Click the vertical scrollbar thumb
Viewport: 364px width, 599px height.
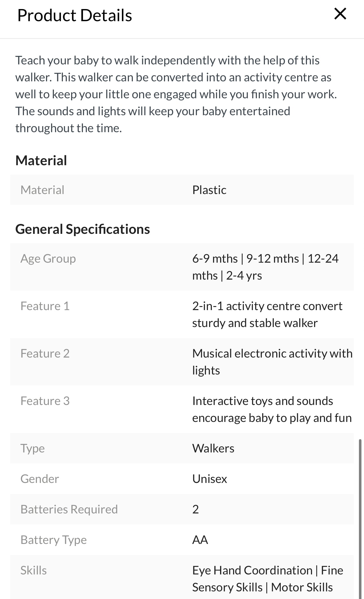coord(360,517)
